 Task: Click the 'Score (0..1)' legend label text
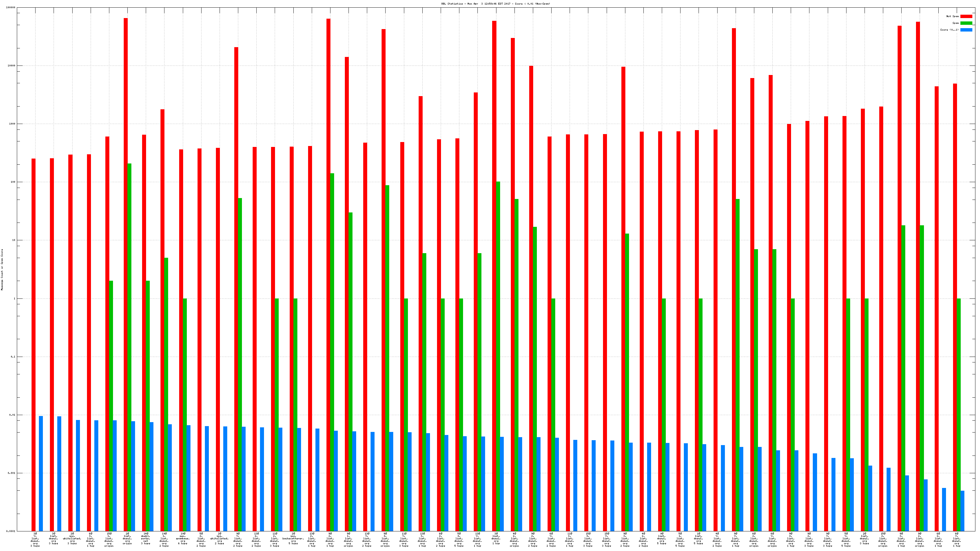(949, 30)
